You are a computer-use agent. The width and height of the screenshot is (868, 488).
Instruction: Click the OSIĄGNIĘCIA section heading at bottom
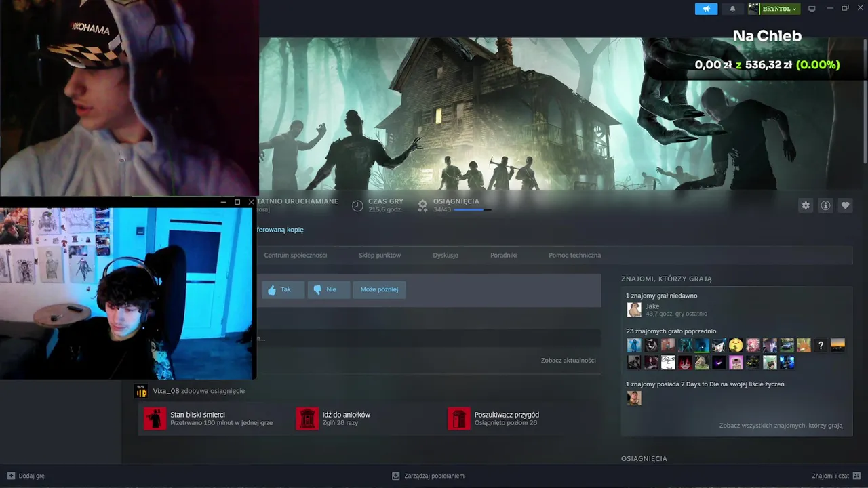644,459
